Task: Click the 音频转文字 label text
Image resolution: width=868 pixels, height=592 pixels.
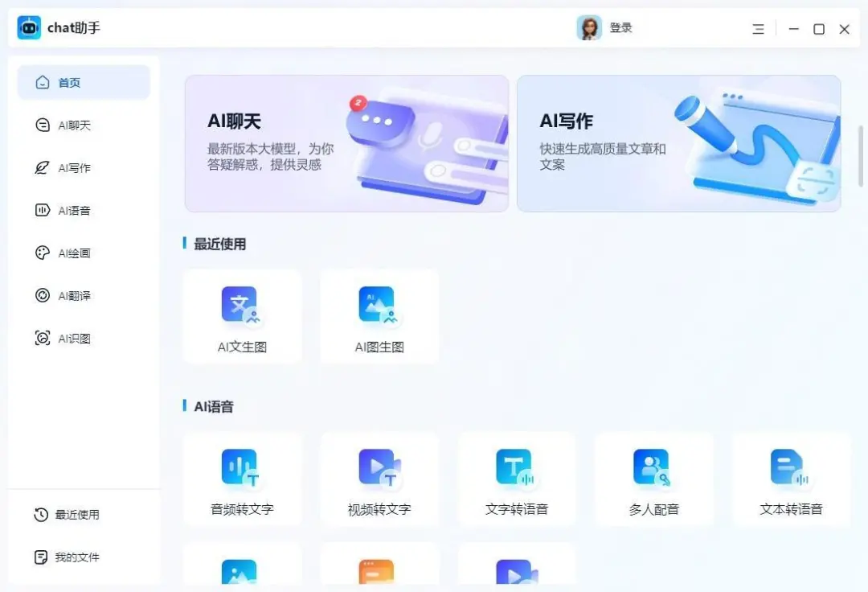Action: [x=242, y=509]
